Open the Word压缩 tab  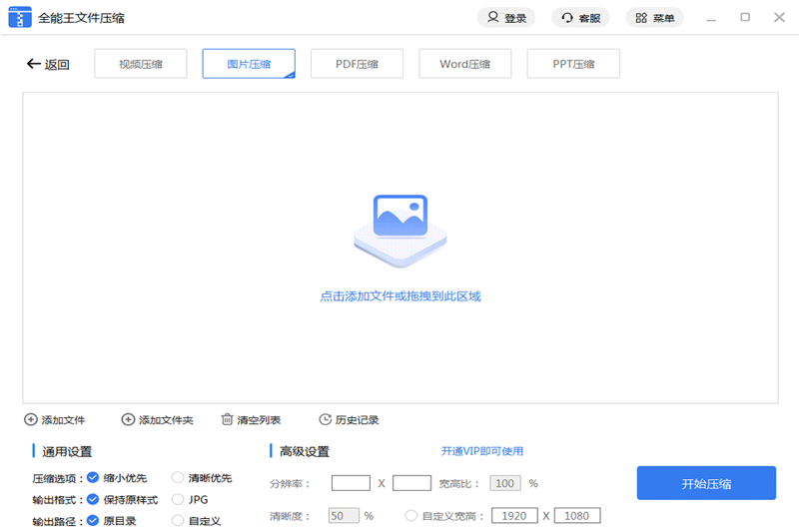(x=464, y=64)
